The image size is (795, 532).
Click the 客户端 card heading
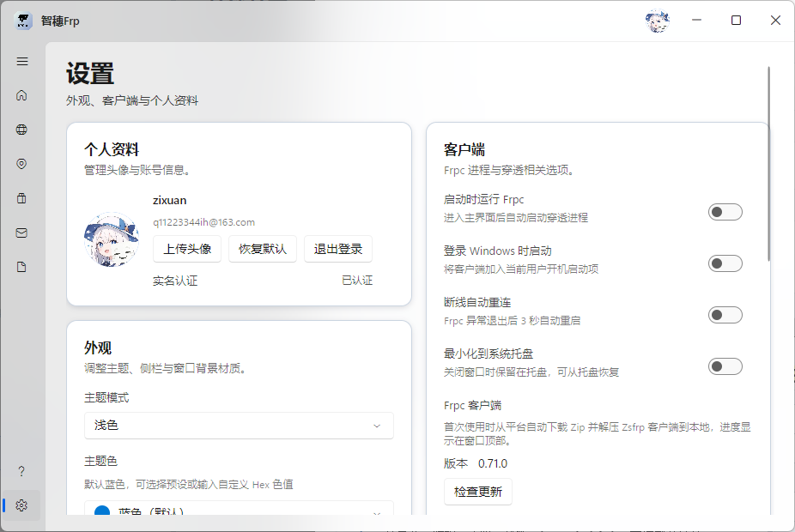464,149
